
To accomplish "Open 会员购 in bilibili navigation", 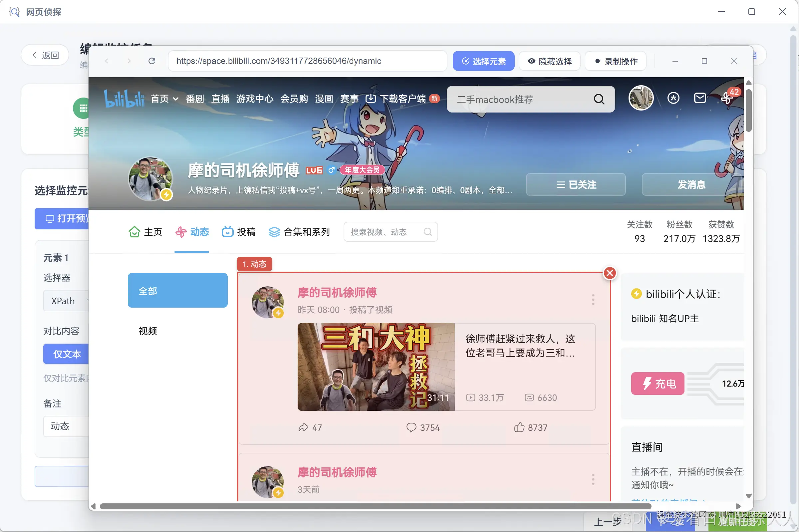I will coord(294,99).
